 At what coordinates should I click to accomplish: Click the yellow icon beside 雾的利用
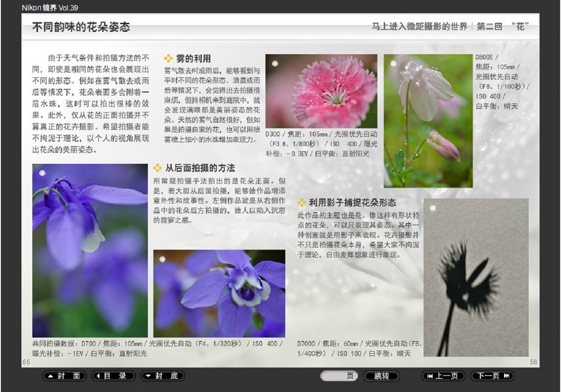tap(168, 58)
